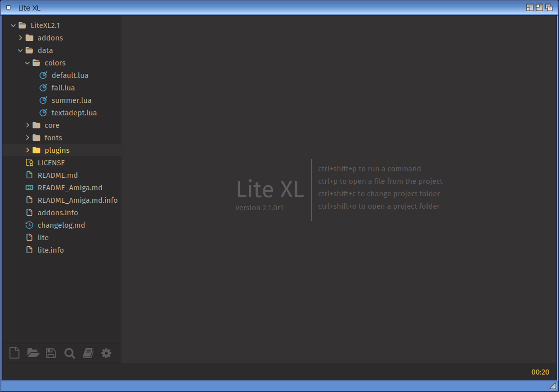Click the markdown icon of README_Amiga.md
This screenshot has width=559, height=392.
coord(29,187)
